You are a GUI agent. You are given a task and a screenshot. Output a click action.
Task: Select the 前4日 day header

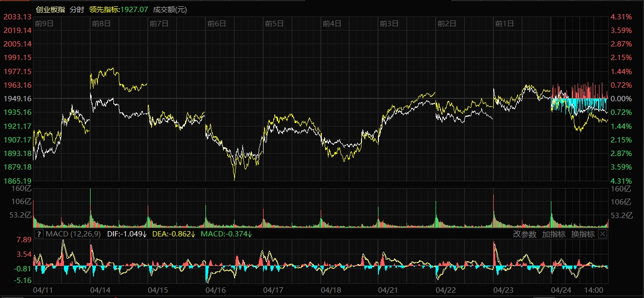click(x=332, y=23)
